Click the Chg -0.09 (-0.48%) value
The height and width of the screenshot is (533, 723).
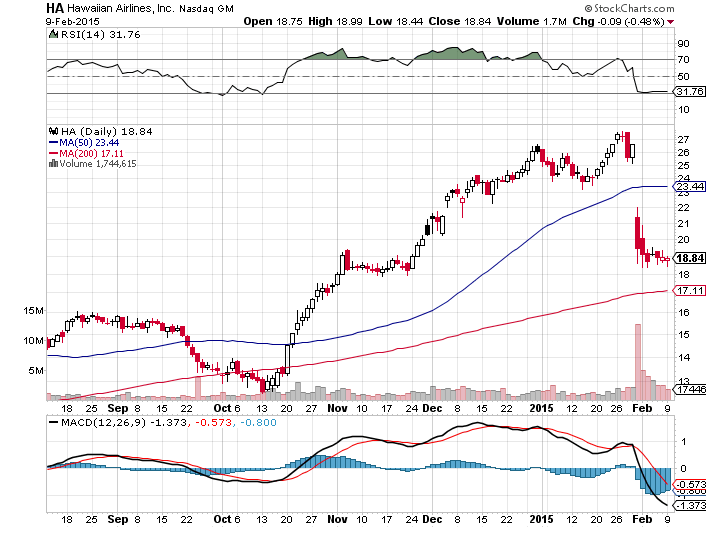click(618, 21)
